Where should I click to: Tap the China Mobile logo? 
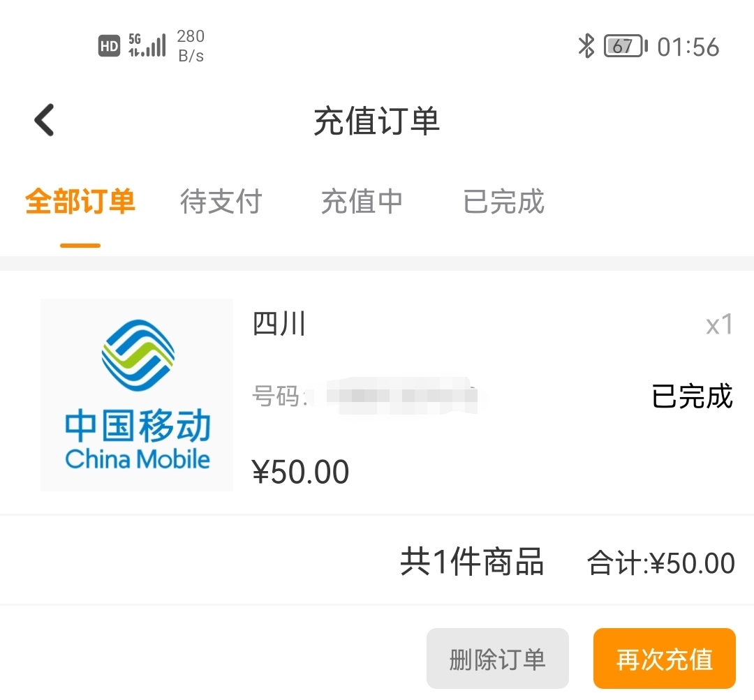click(x=136, y=394)
